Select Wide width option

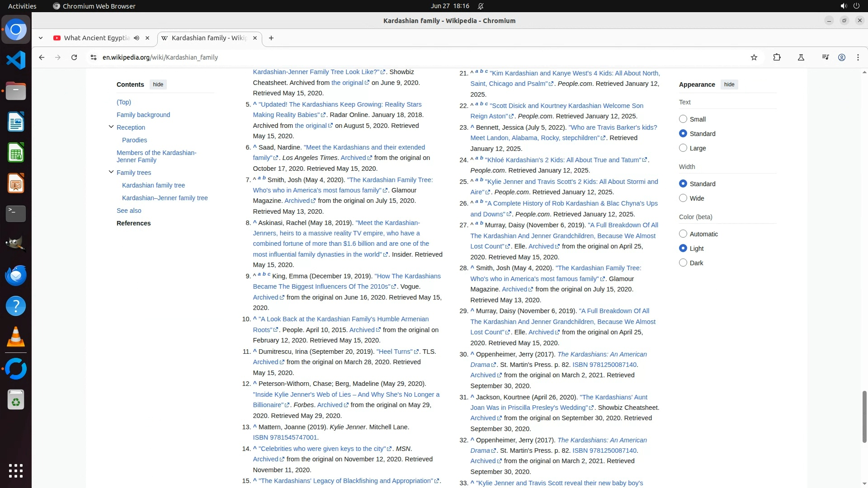point(683,198)
